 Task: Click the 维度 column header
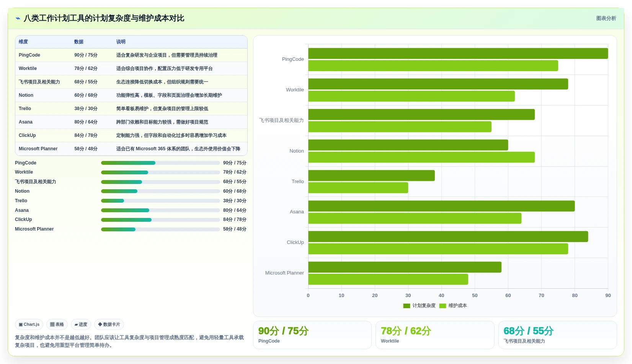point(23,42)
